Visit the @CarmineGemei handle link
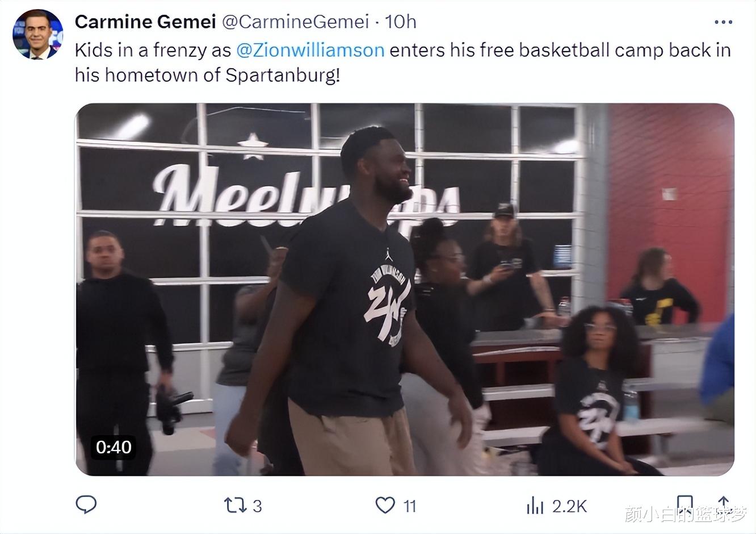 (295, 22)
